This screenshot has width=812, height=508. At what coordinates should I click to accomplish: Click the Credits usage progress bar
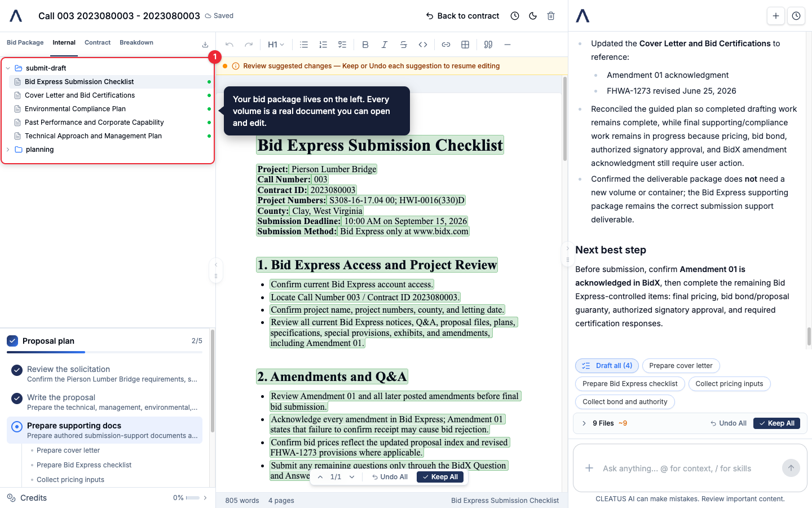193,498
